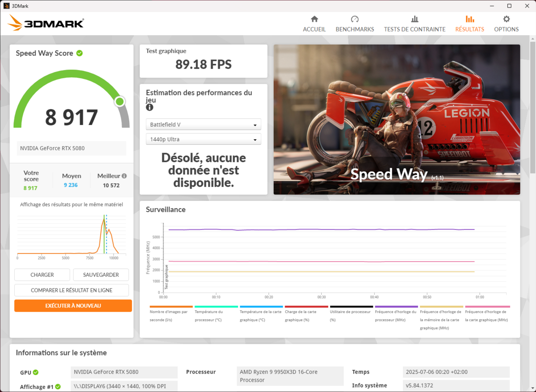Click COMPARER LE RÉSULTAT EN LIGNE
Image resolution: width=536 pixels, height=392 pixels.
point(71,290)
